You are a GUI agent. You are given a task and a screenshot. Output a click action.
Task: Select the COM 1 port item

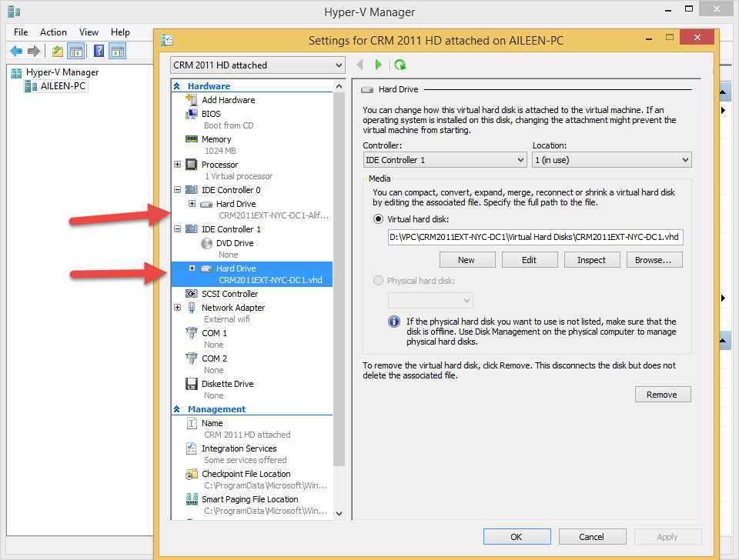coord(214,333)
